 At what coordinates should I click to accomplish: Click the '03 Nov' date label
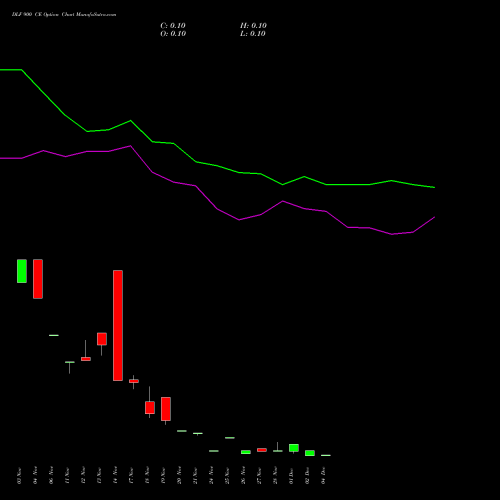[19, 476]
